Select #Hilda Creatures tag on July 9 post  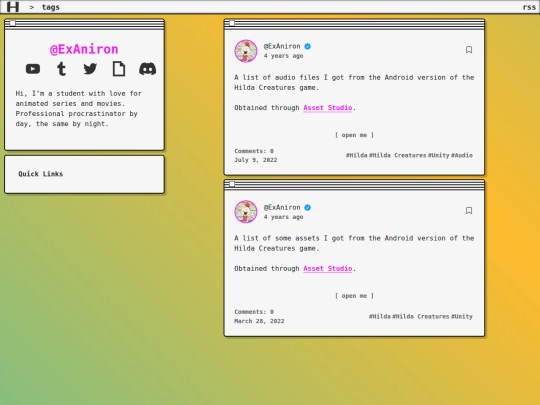coord(397,155)
